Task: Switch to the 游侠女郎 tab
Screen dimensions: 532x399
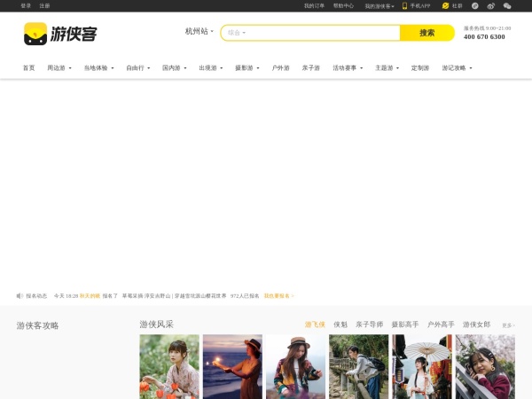Action: pyautogui.click(x=476, y=325)
